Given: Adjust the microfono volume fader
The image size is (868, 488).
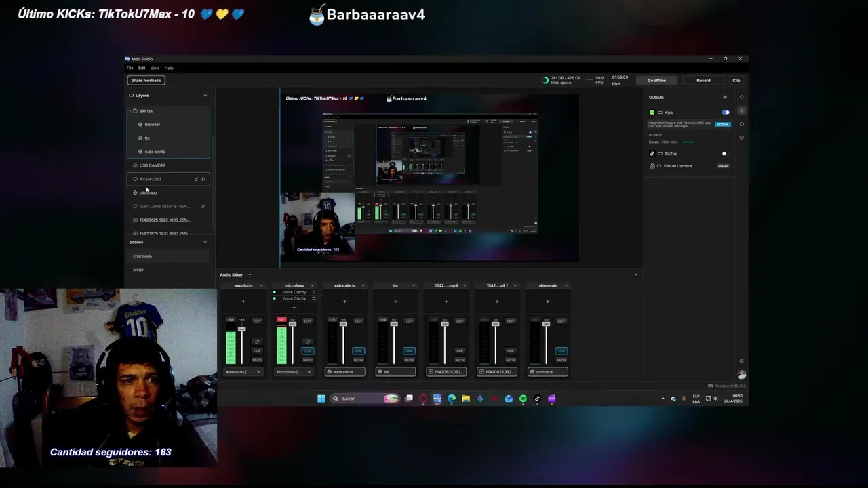Looking at the screenshot, I should (x=293, y=324).
